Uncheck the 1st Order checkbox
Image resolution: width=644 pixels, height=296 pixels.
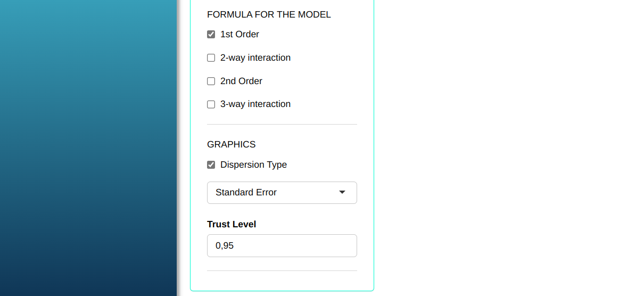click(x=211, y=35)
